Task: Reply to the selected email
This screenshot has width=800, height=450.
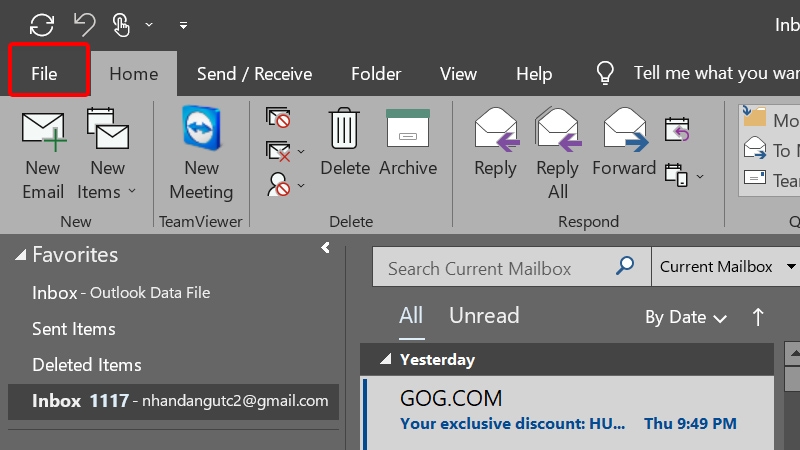Action: (495, 144)
